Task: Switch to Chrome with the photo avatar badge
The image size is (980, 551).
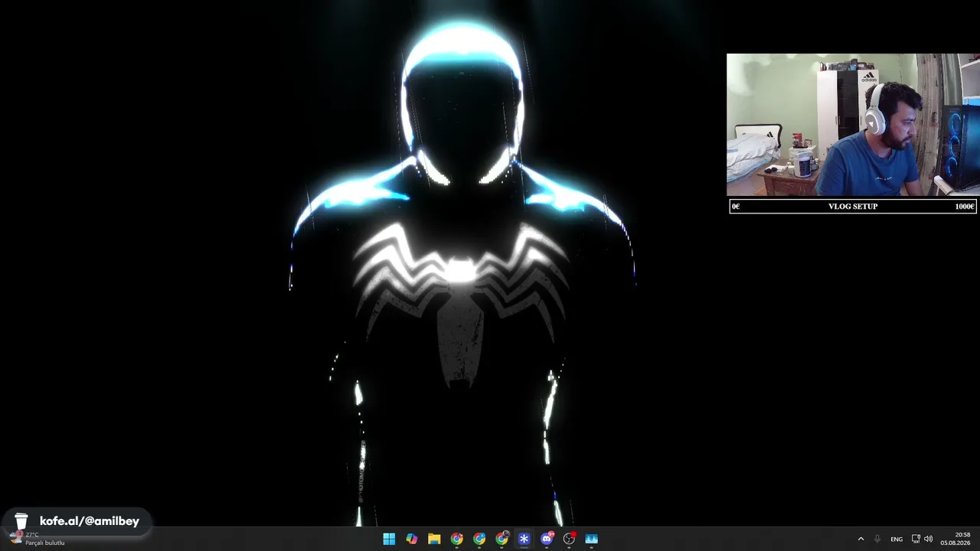Action: coord(501,539)
